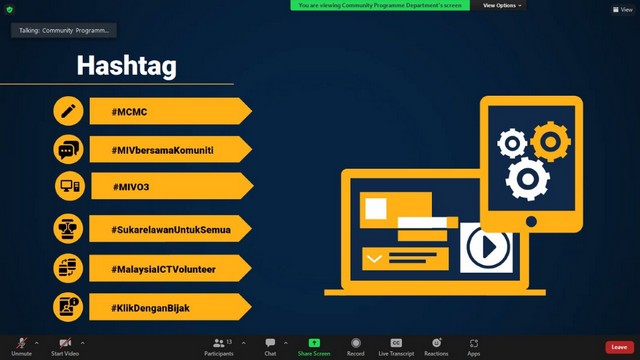Screen dimensions: 640x360
Task: Expand audio options arrow beside Unmute
Action: pyautogui.click(x=37, y=343)
